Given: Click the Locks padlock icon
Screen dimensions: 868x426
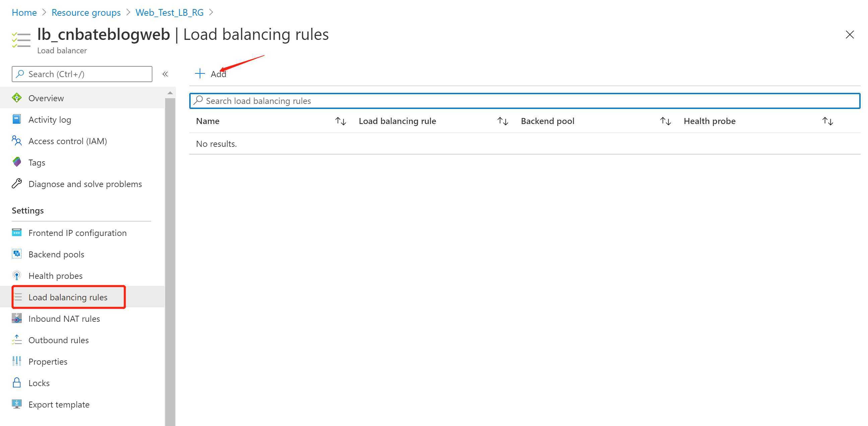Looking at the screenshot, I should tap(16, 382).
